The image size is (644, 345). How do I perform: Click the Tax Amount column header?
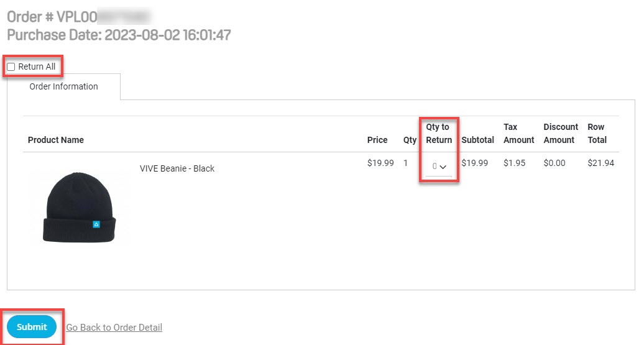pyautogui.click(x=518, y=134)
